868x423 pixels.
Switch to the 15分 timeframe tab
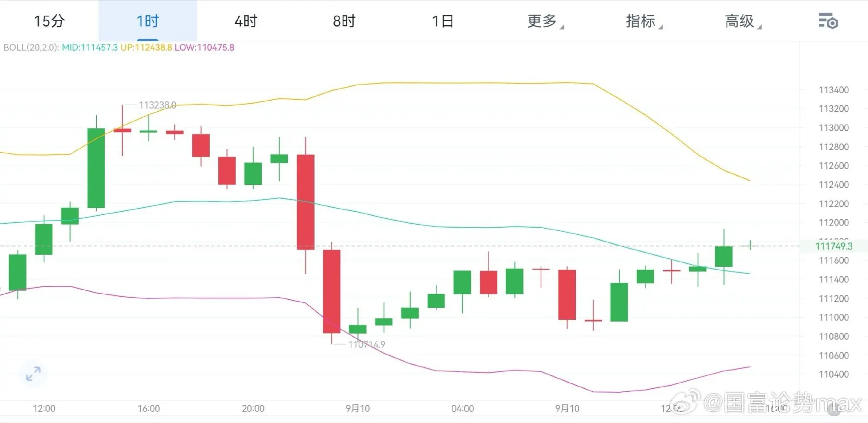click(x=49, y=21)
